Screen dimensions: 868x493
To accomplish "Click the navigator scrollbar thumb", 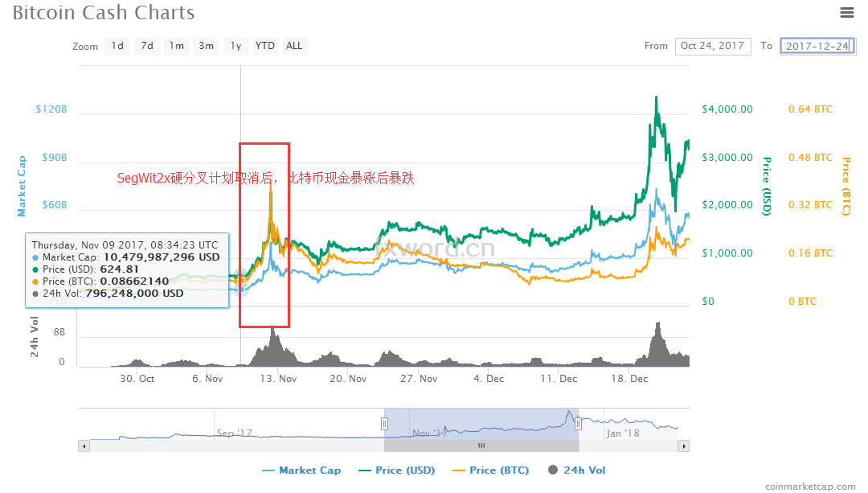I will tap(481, 446).
